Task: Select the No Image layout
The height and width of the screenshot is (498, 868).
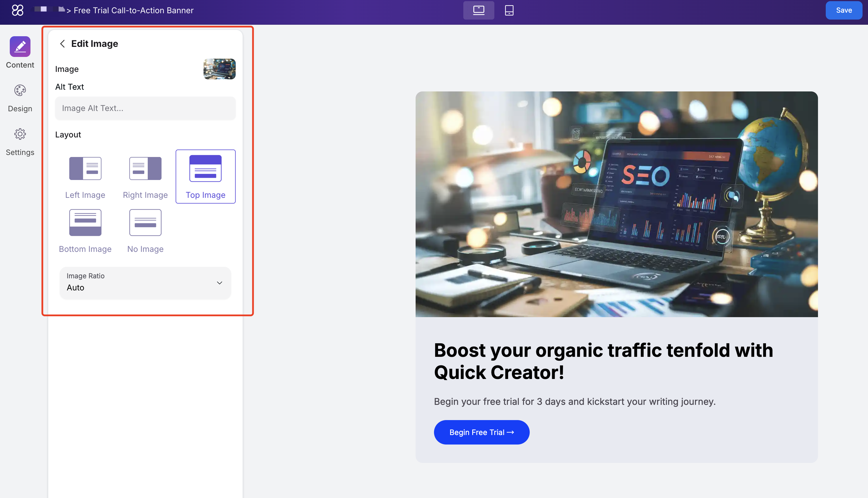Action: [145, 231]
